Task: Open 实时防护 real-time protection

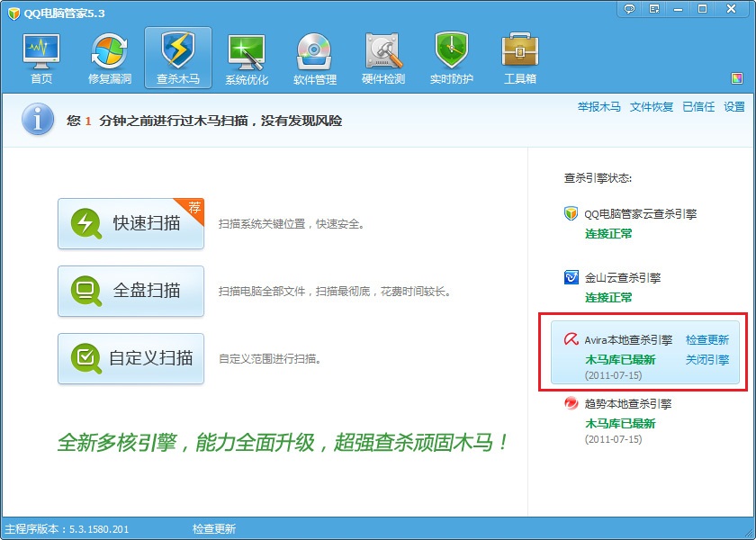Action: [452, 58]
